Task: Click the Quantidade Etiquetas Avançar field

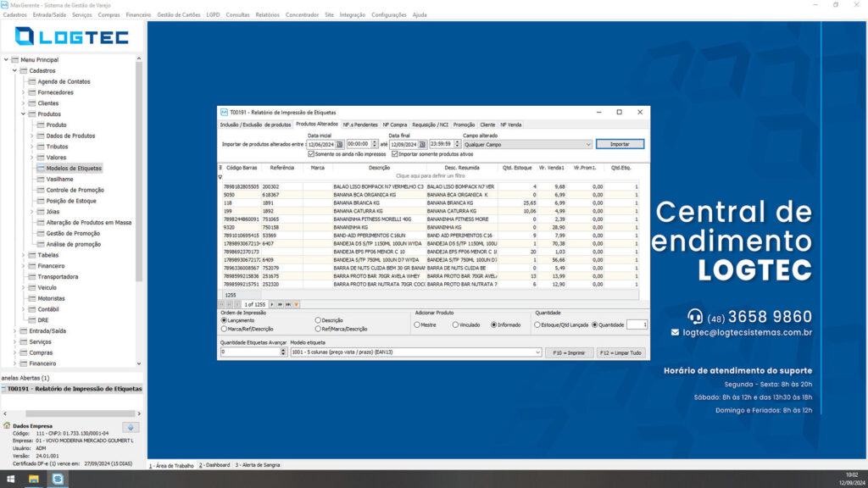Action: [253, 352]
